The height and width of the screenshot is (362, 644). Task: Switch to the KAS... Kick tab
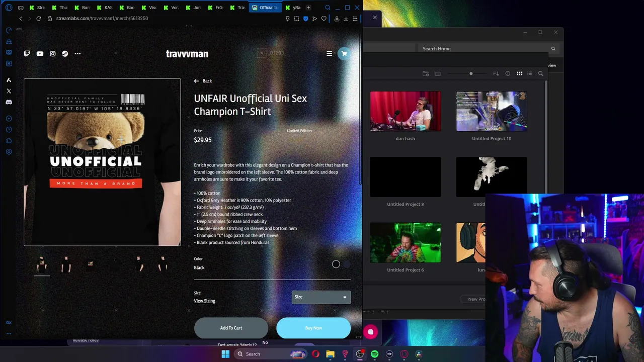104,8
